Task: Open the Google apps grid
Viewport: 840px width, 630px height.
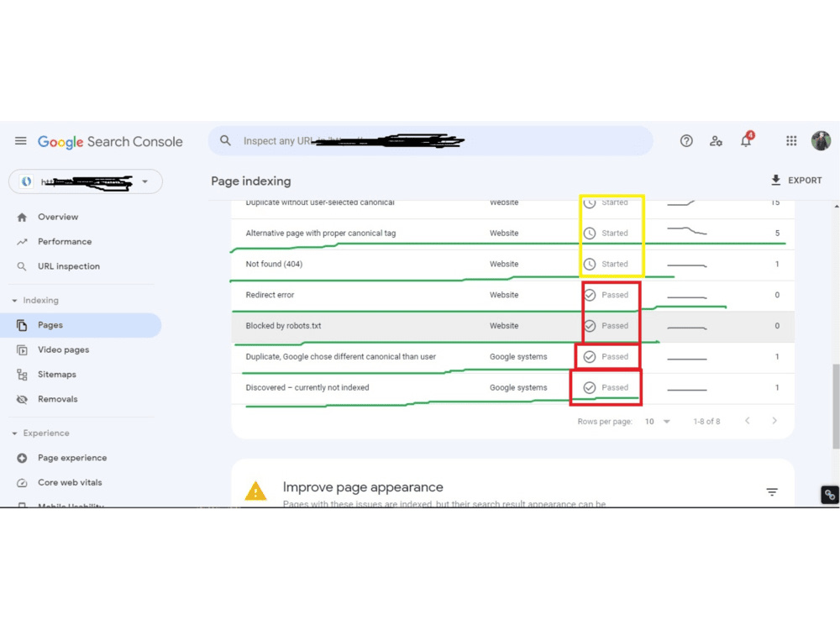Action: [791, 141]
